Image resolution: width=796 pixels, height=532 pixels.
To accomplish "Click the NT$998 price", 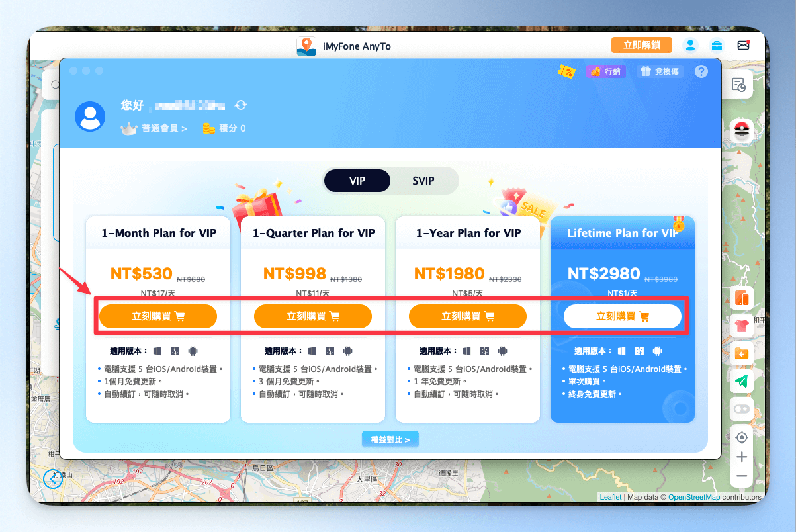I will (x=295, y=273).
